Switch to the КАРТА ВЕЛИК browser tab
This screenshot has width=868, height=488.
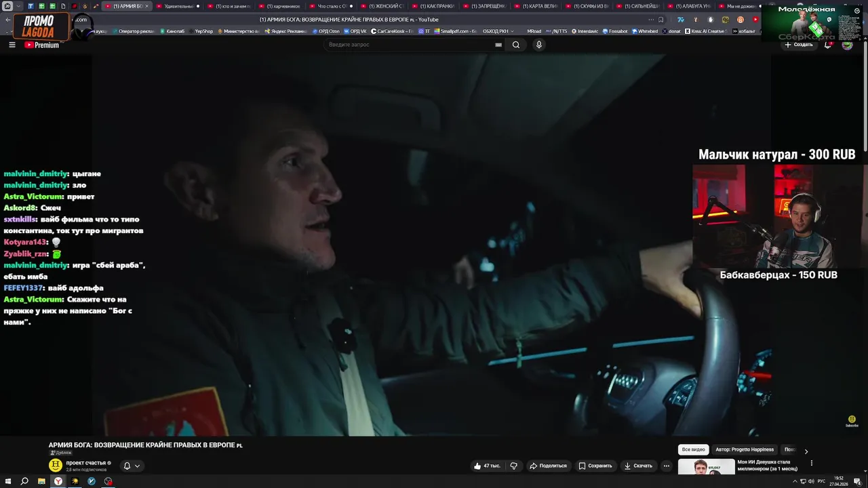[536, 6]
